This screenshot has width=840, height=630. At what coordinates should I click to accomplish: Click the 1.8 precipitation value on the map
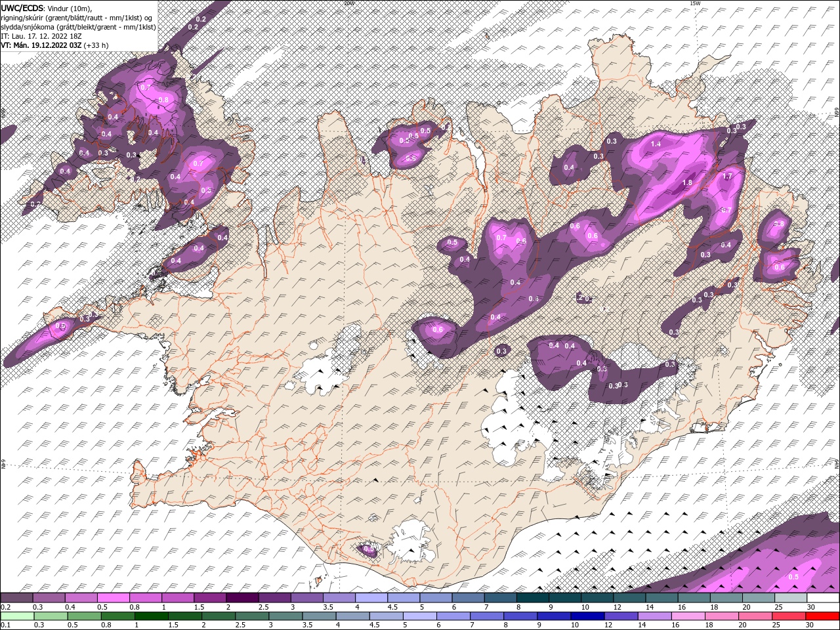(x=688, y=183)
